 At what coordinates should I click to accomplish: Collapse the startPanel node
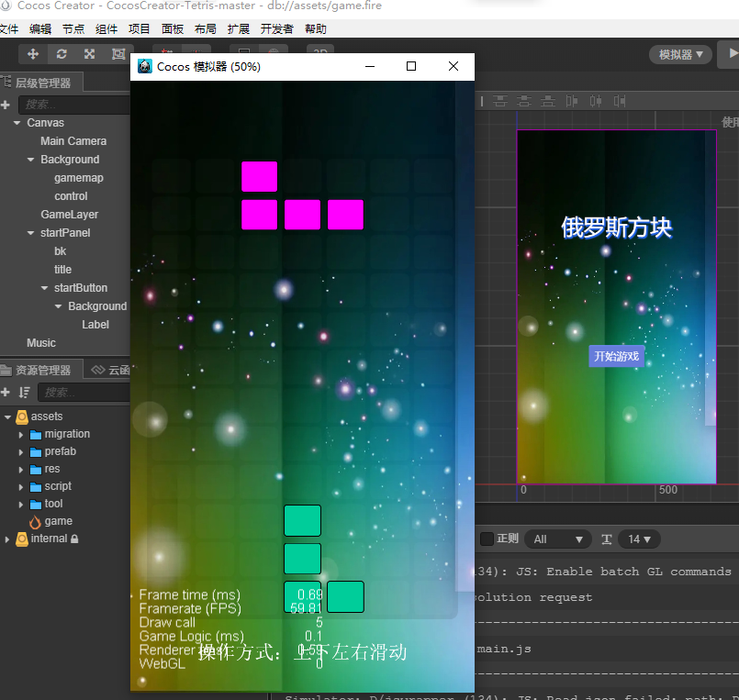click(x=30, y=233)
